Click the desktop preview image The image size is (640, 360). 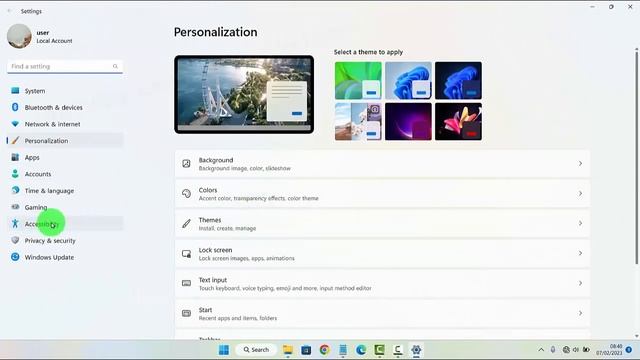pos(244,94)
